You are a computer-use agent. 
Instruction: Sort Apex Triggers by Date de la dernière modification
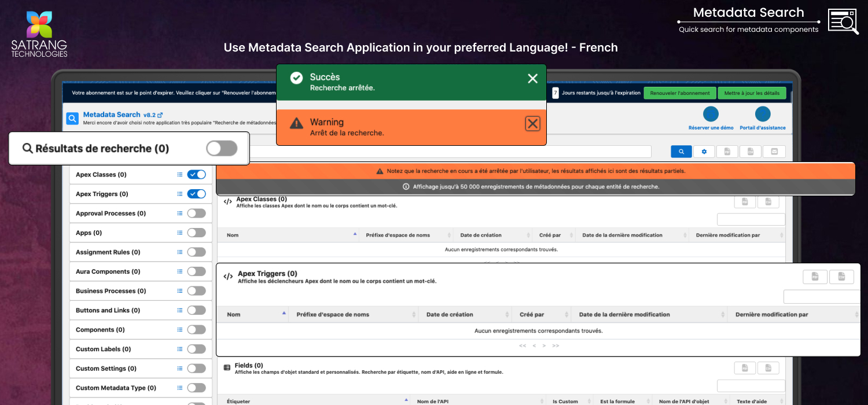649,315
